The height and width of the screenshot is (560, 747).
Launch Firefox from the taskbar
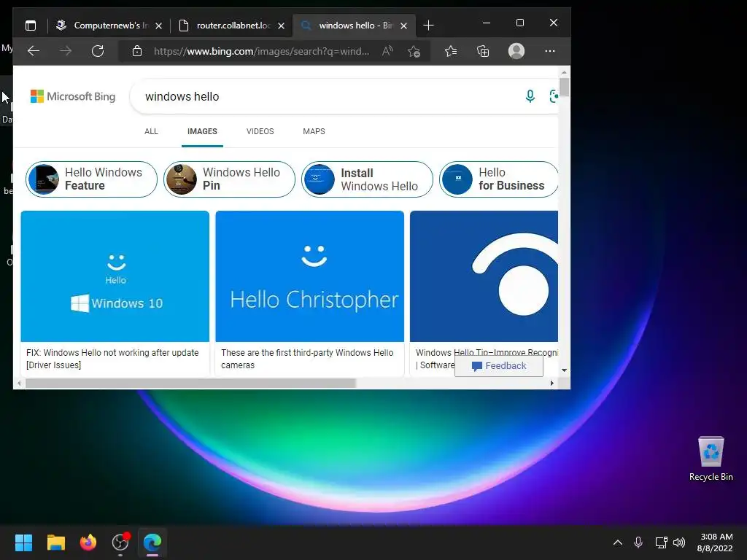(88, 542)
